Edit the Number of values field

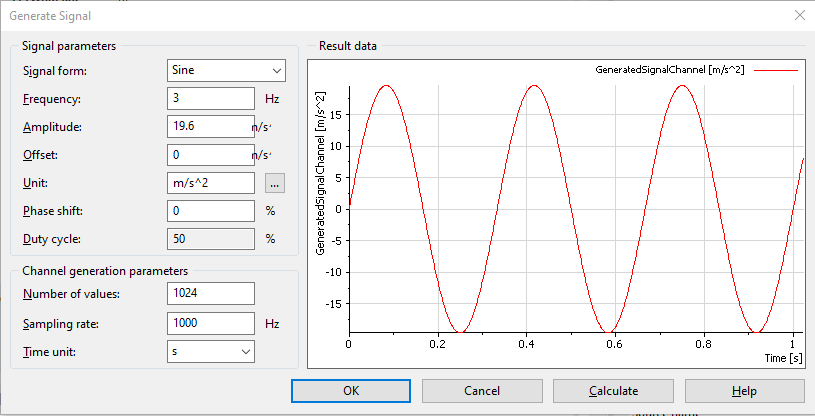[x=210, y=293]
